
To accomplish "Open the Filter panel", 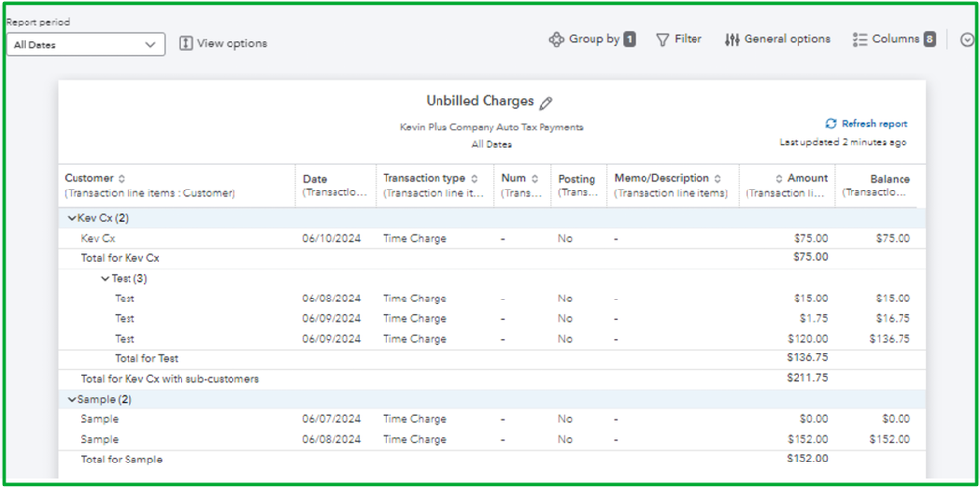I will point(679,39).
